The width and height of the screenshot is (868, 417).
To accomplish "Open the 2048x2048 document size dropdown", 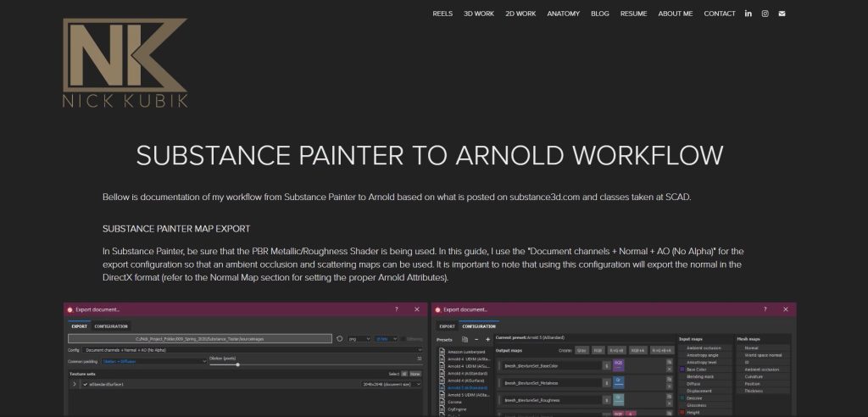I will (x=391, y=384).
